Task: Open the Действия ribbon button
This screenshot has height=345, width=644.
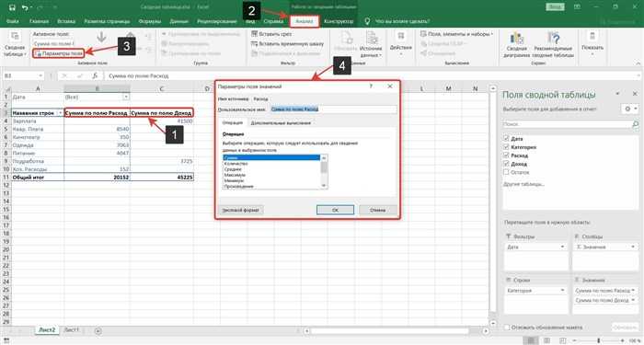Action: click(x=400, y=44)
